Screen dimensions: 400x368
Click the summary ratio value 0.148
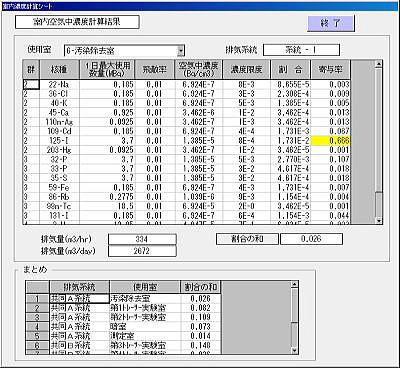201,345
